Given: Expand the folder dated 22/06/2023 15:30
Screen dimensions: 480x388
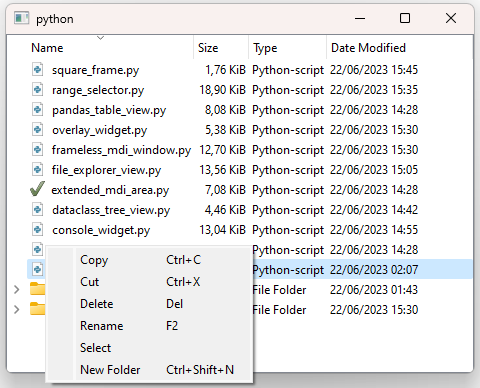Looking at the screenshot, I should pyautogui.click(x=17, y=310).
